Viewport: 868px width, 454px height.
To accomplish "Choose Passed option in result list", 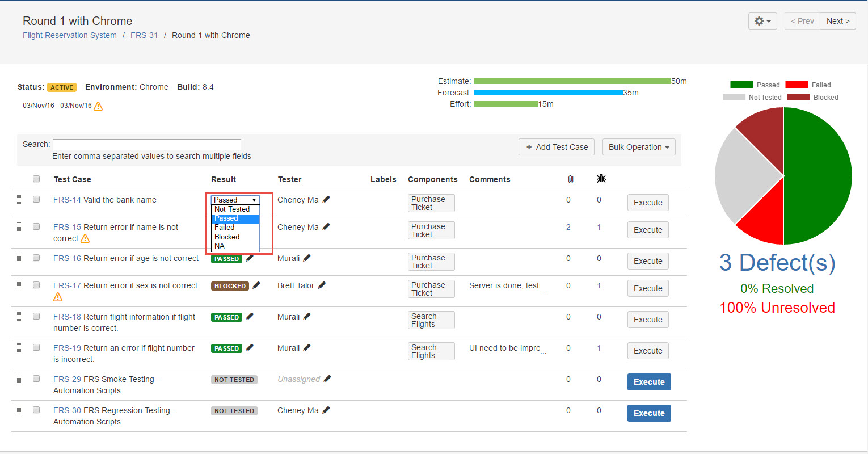I will coord(235,218).
